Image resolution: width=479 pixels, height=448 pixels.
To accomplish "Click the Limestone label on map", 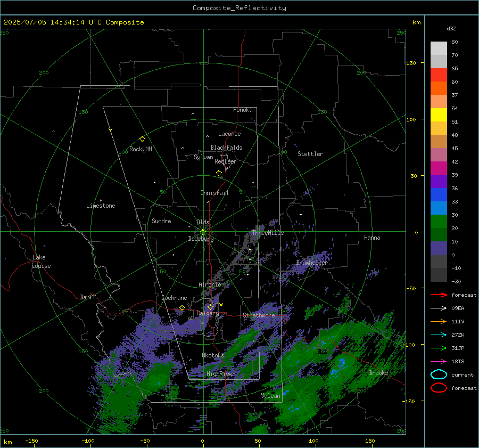I will click(101, 206).
